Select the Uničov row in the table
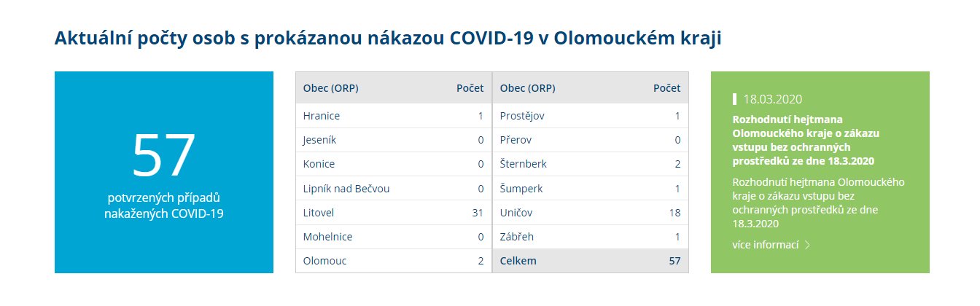Screen dimensions: 980x306 [x=591, y=213]
